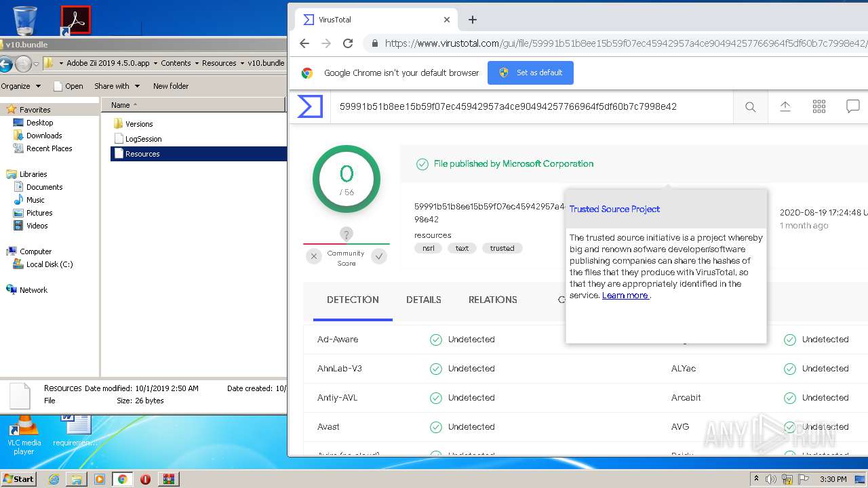Click the VirusTotal upload file icon
Image resolution: width=868 pixels, height=488 pixels.
coord(785,106)
